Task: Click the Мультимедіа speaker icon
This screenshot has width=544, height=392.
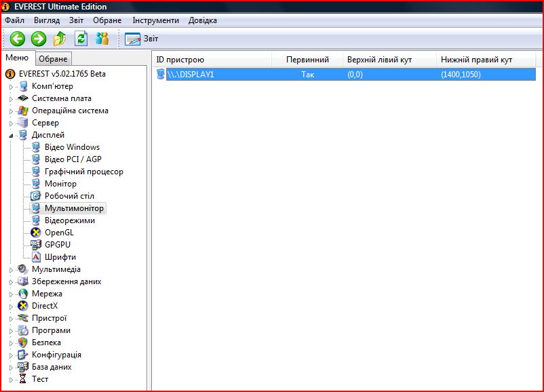Action: (23, 269)
